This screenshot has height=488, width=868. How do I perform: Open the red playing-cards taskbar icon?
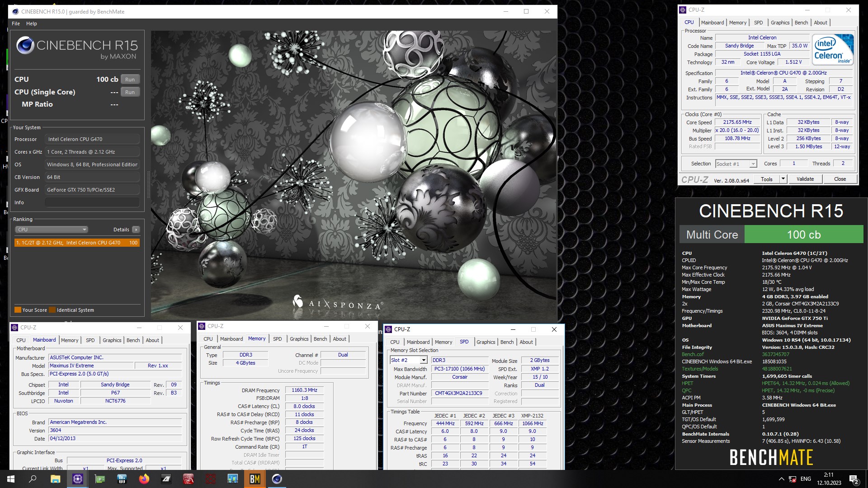tap(188, 479)
